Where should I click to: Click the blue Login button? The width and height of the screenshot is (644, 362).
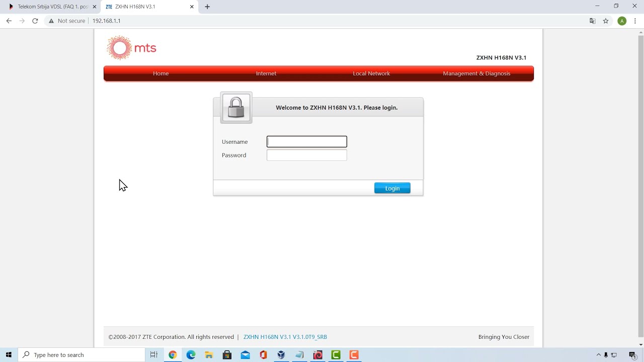392,188
